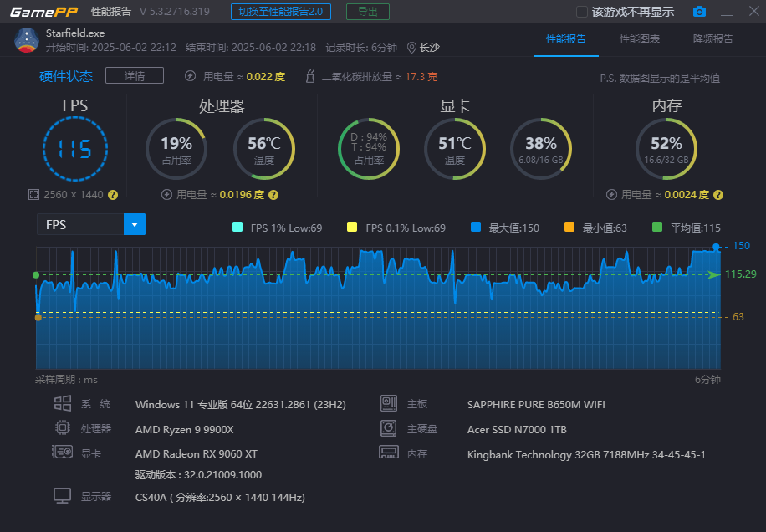Screen dimensions: 766x532
Task: Click the Starfield game icon
Action: [x=27, y=40]
